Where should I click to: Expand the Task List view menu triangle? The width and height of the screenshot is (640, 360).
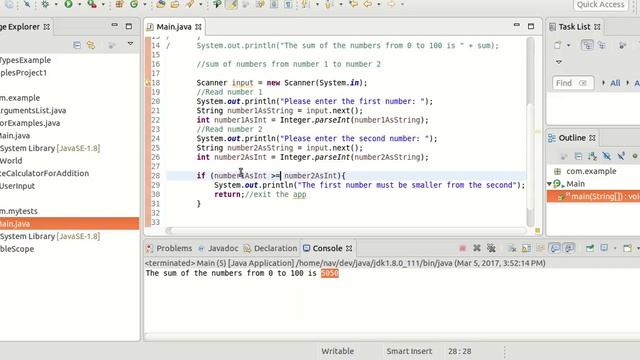coord(559,62)
